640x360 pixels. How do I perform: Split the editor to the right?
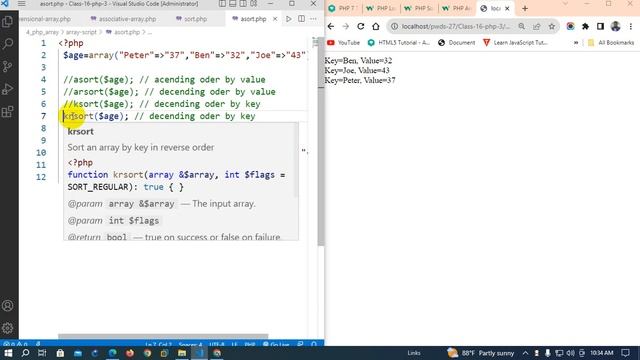pos(301,19)
